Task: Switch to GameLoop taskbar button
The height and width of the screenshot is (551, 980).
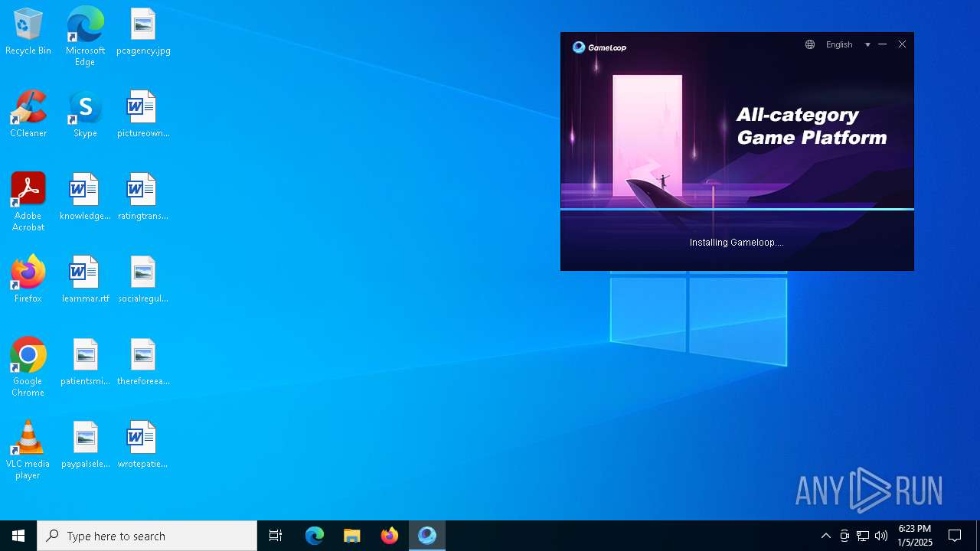Action: tap(427, 536)
